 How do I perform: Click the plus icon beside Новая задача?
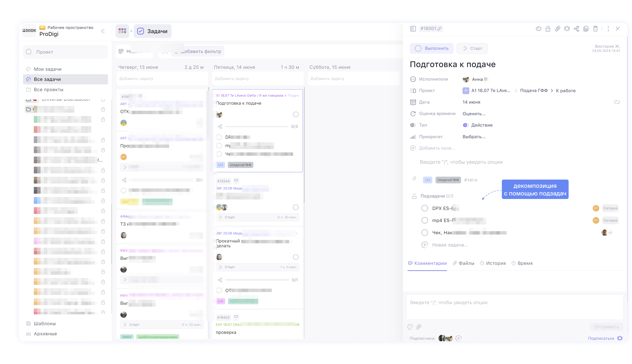pos(425,245)
